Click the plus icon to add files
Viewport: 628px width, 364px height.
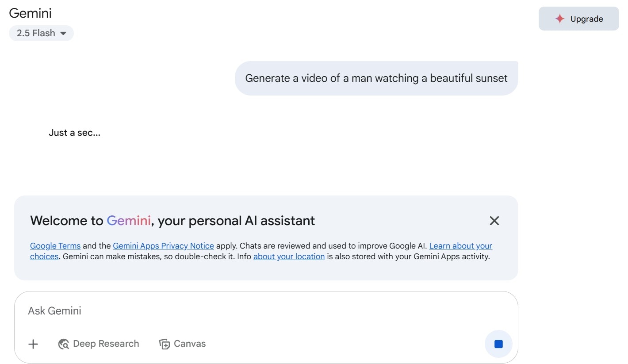click(x=33, y=344)
